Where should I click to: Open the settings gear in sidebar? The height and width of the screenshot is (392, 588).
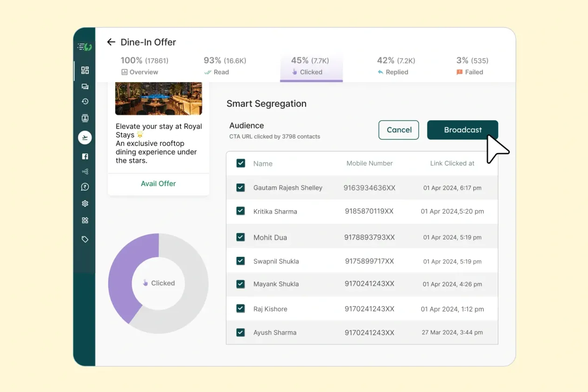85,203
